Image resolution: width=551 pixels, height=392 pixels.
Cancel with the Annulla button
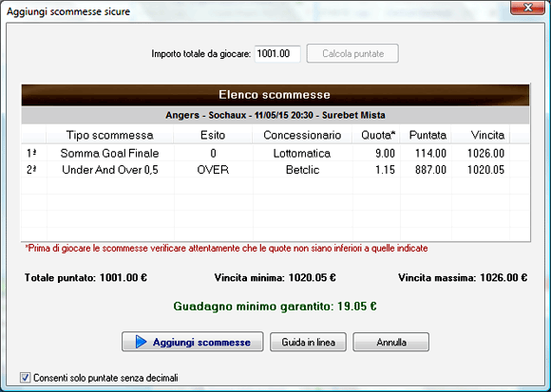pos(391,342)
